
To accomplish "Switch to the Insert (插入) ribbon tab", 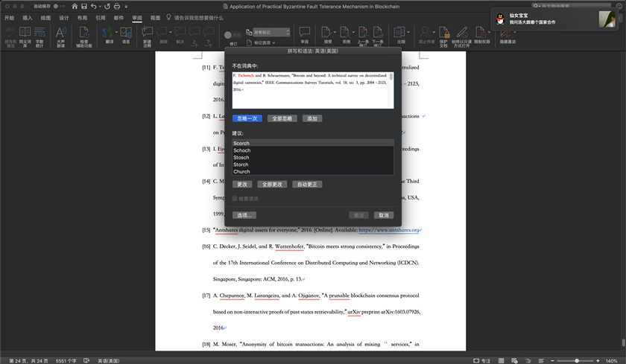I will point(27,18).
